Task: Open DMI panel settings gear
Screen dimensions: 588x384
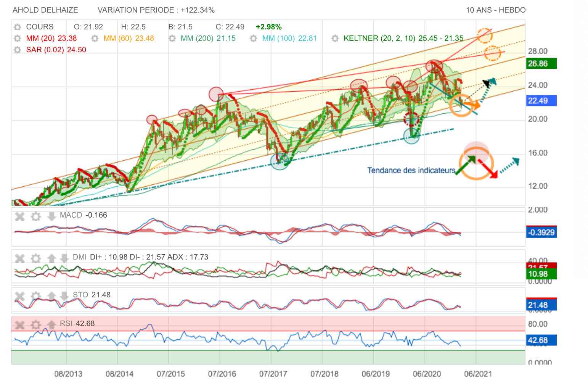Action: point(35,258)
